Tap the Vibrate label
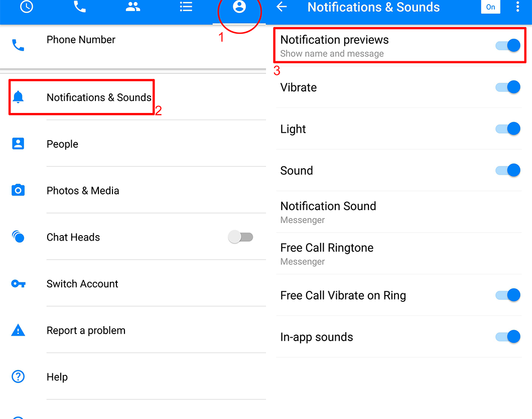Screen dimensions: 532x419 298,87
